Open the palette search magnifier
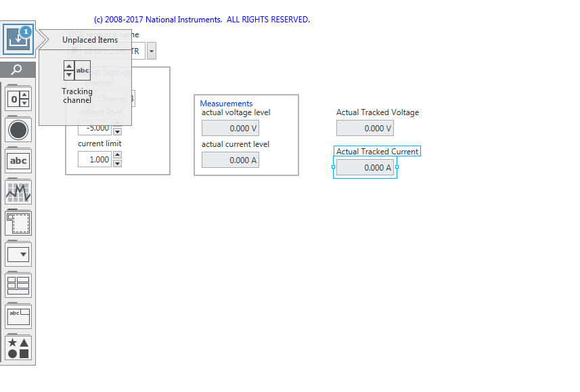Viewport: 580px width, 392px height. [18, 69]
